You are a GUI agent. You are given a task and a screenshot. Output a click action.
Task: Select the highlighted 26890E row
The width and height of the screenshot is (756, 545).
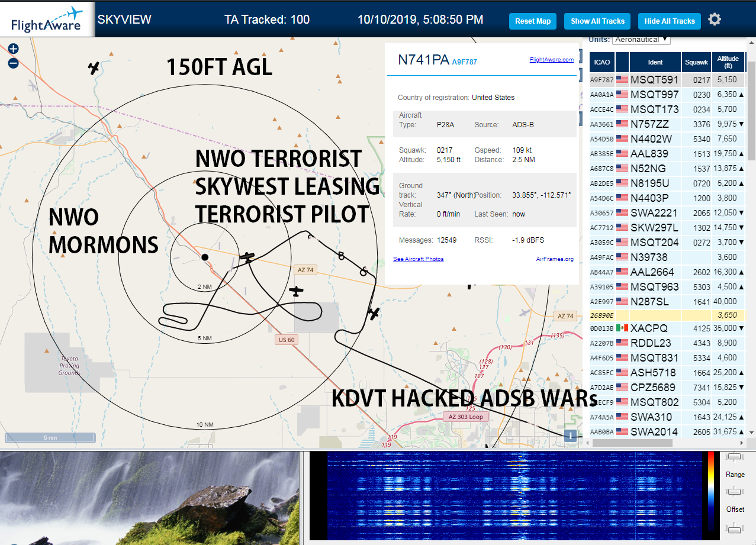pos(667,315)
